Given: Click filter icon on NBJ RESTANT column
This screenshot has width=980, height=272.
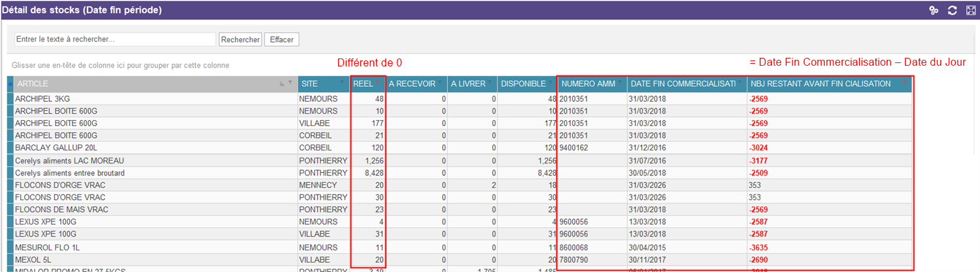Looking at the screenshot, I should (904, 83).
